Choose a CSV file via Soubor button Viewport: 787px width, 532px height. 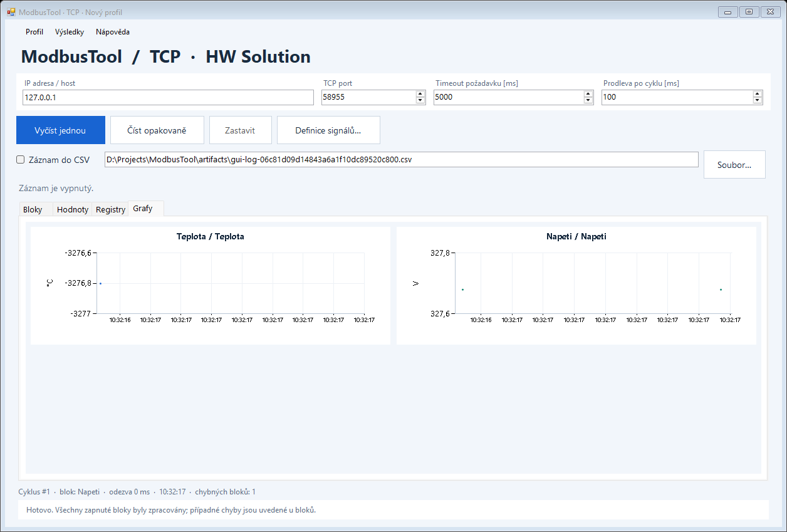coord(734,165)
